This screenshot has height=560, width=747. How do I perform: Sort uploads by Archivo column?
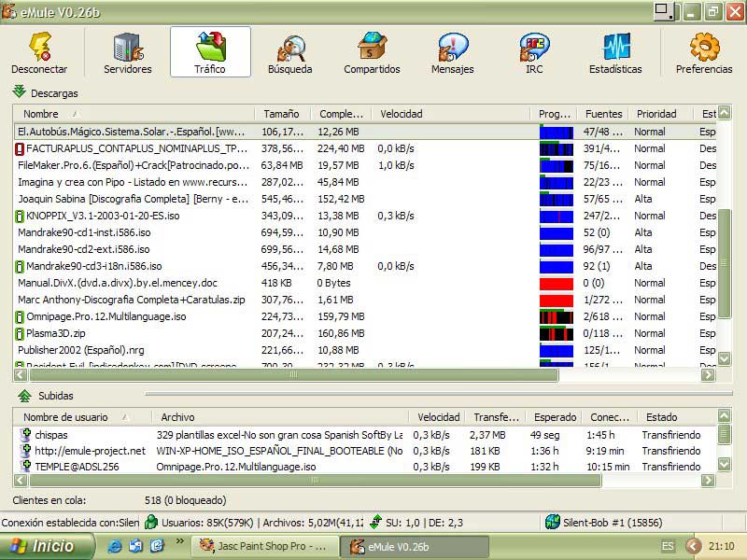[x=281, y=417]
